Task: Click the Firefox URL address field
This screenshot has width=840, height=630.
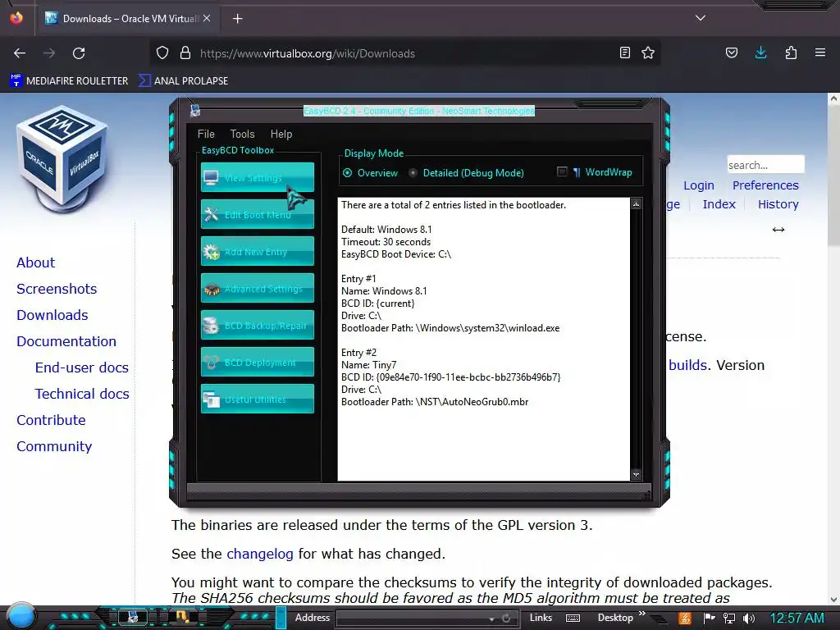Action: 404,53
